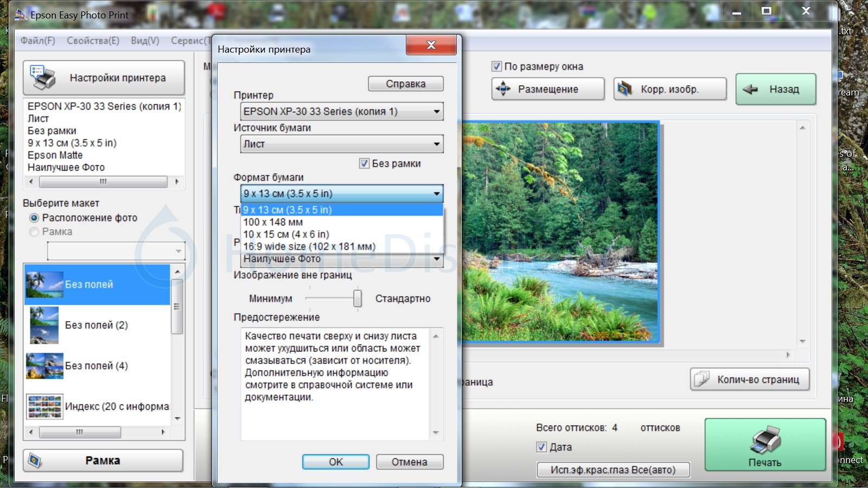Click warning text box scroll down arrow
The image size is (868, 488).
(x=436, y=433)
